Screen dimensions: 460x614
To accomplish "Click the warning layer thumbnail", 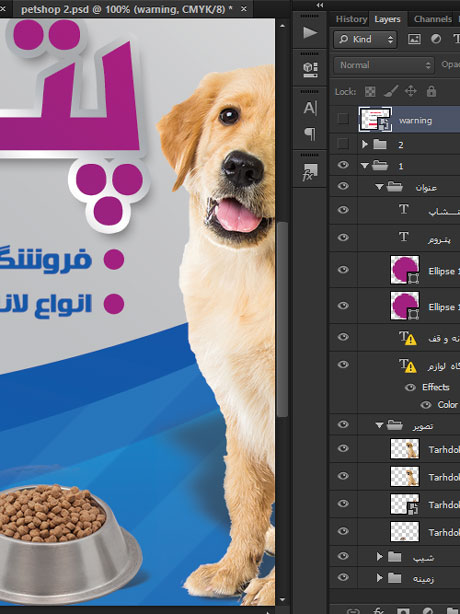I will (x=375, y=119).
